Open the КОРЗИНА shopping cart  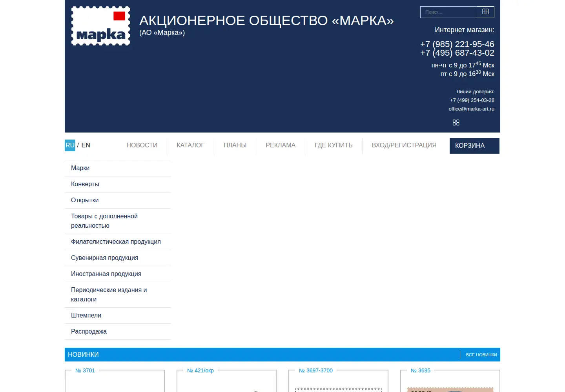474,145
